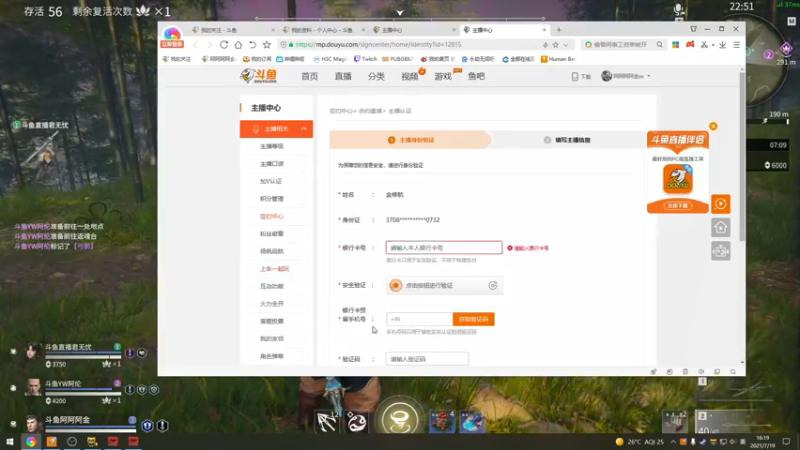
Task: Click the gray robot assistant floating button
Action: click(x=720, y=251)
